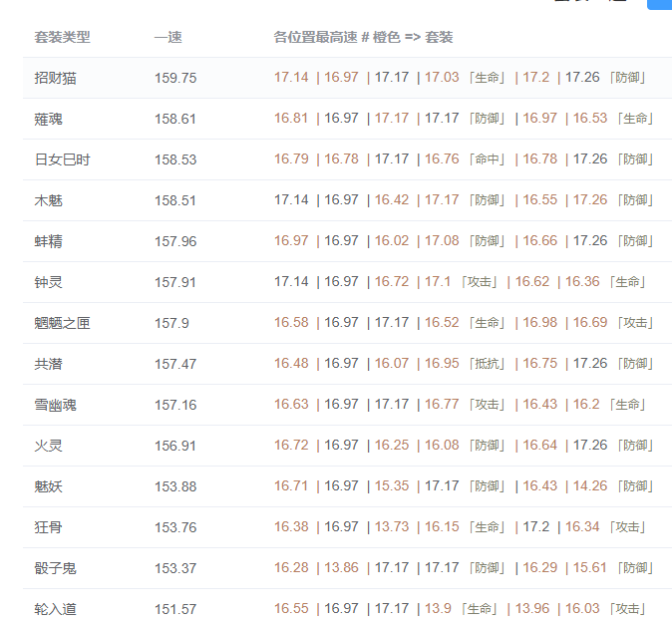Screen dimensions: 672x624
Task: Select the 蚌精 row name
Action: pos(49,241)
